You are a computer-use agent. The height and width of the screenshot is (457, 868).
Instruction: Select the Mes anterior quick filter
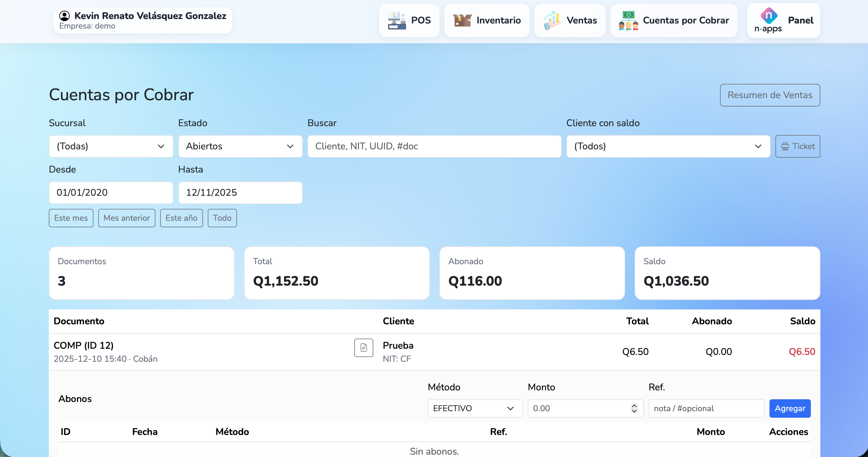[x=126, y=218]
